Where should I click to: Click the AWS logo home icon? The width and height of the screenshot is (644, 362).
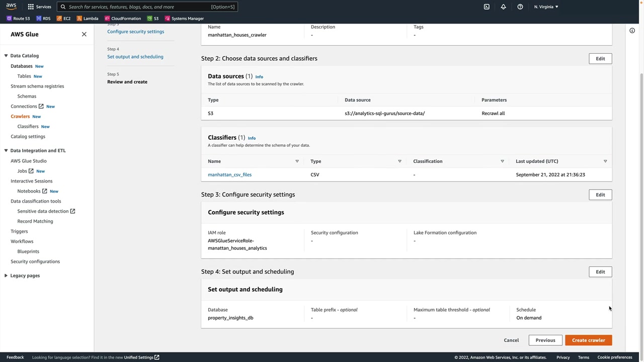click(x=11, y=7)
